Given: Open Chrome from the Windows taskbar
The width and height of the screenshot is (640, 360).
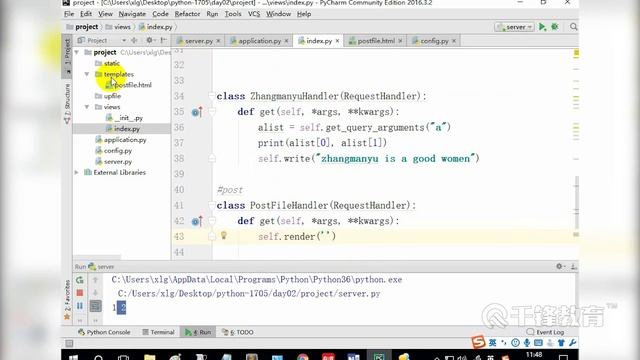Looking at the screenshot, I should point(303,357).
